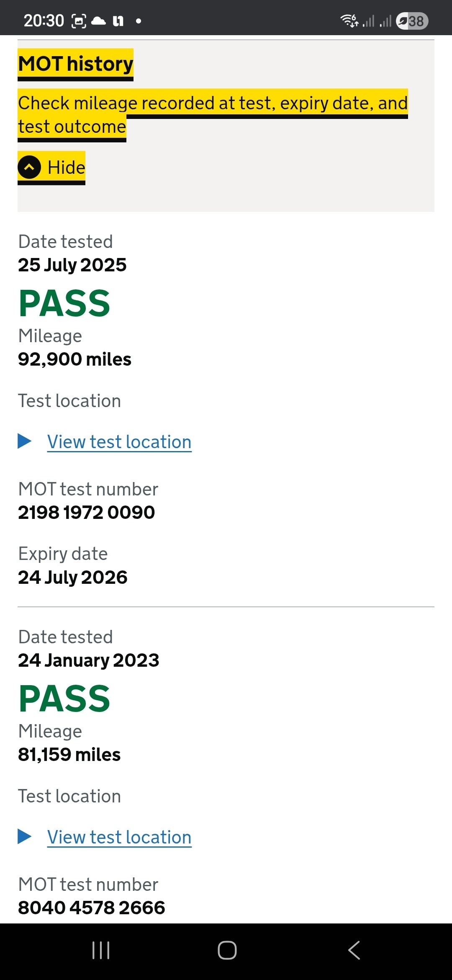Expand the triangle for the 25 July 2025 test location
The width and height of the screenshot is (452, 980).
pos(25,441)
